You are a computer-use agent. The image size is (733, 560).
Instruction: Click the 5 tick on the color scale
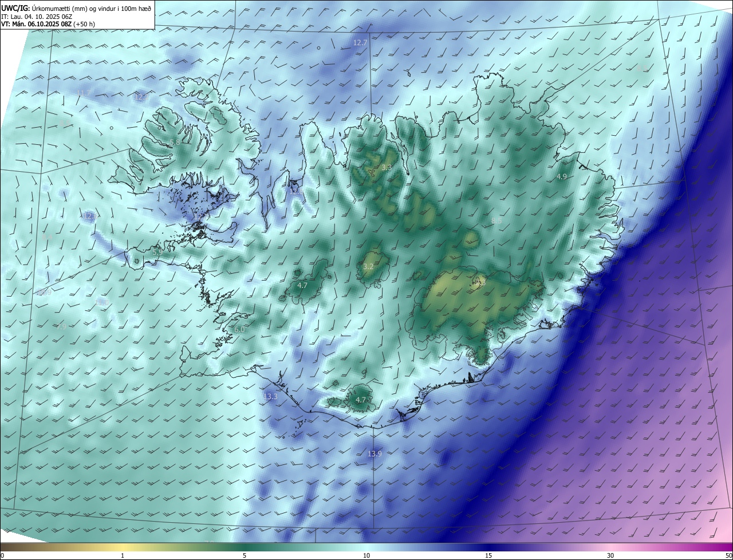[245, 555]
